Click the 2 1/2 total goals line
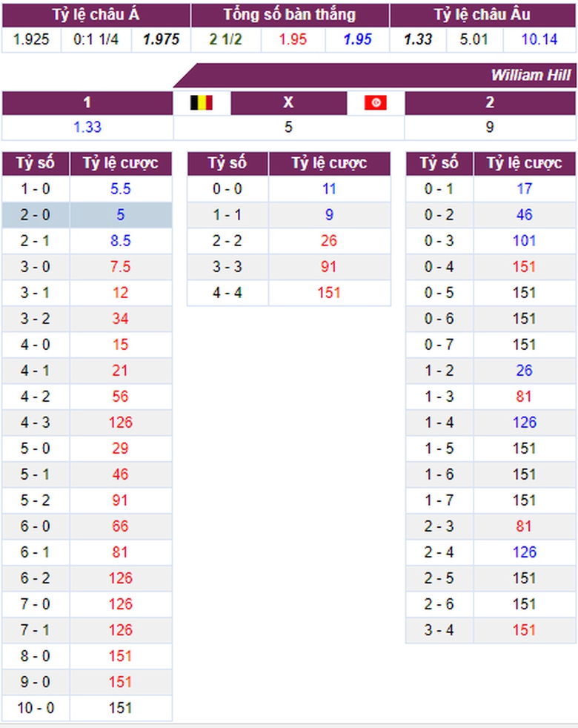Viewport: 578px width, 728px height. (225, 39)
